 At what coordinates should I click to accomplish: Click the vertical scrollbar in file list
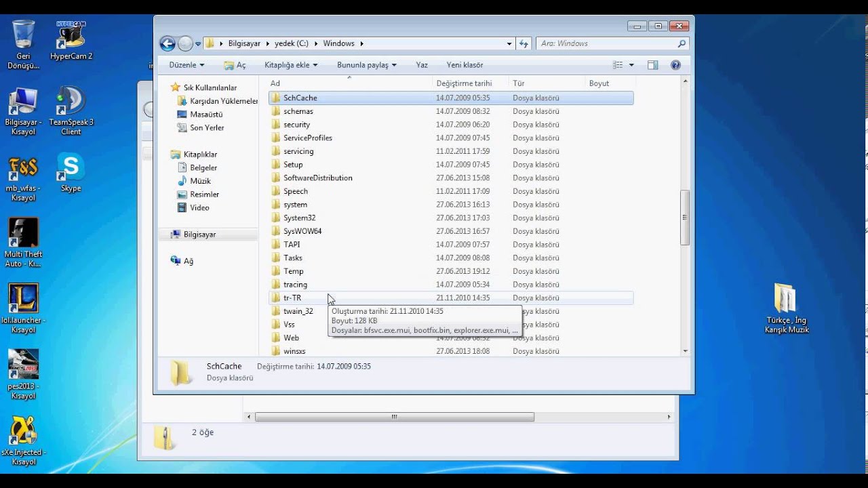coord(685,217)
